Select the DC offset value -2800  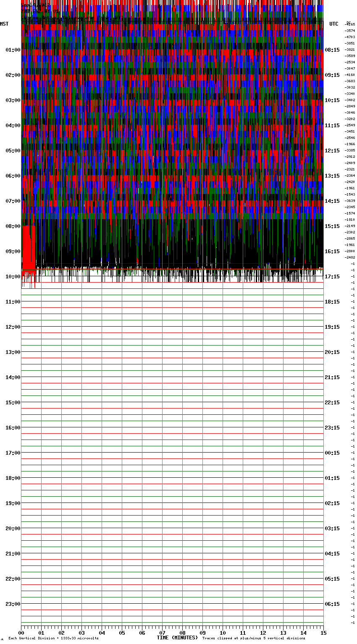pyautogui.click(x=350, y=251)
